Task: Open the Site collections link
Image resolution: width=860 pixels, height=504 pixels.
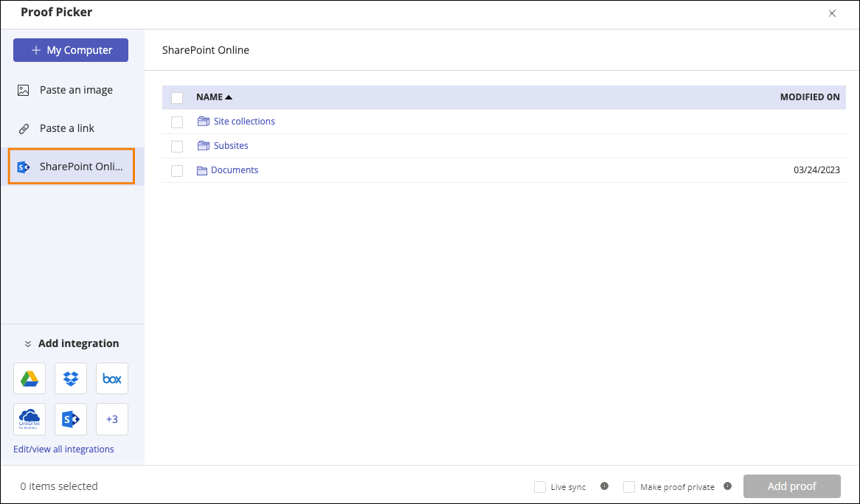Action: pyautogui.click(x=244, y=121)
